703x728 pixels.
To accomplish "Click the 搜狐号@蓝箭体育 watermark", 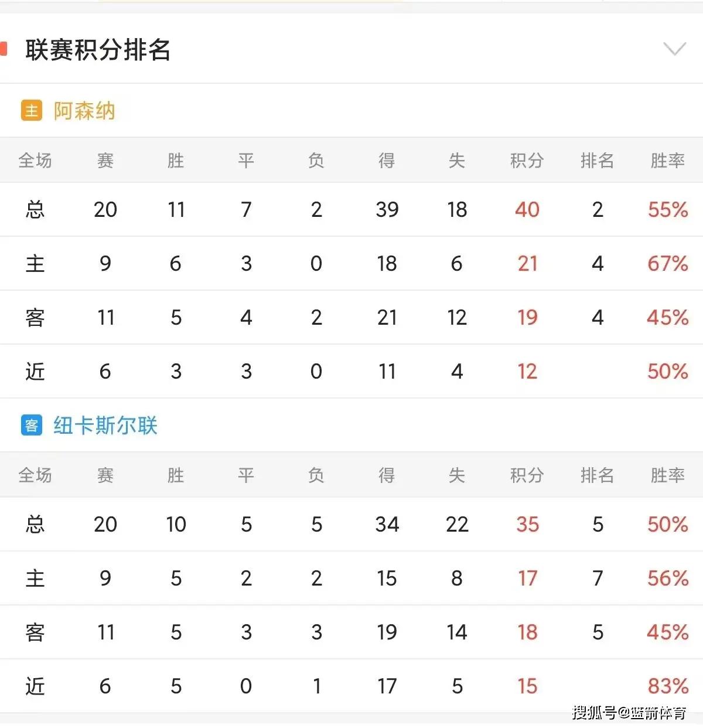I will point(629,713).
